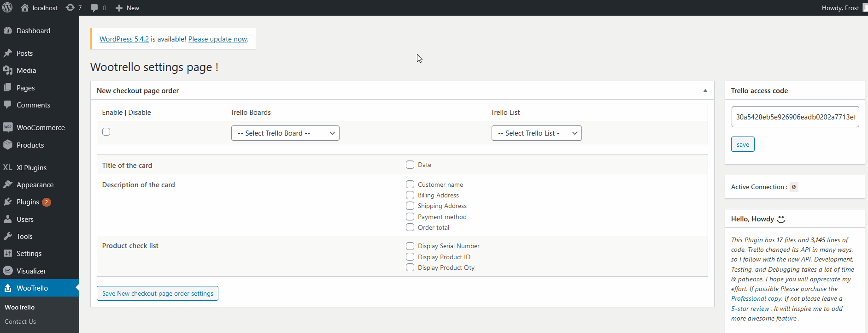
Task: Toggle the Enable | Disable checkbox
Action: coord(106,132)
